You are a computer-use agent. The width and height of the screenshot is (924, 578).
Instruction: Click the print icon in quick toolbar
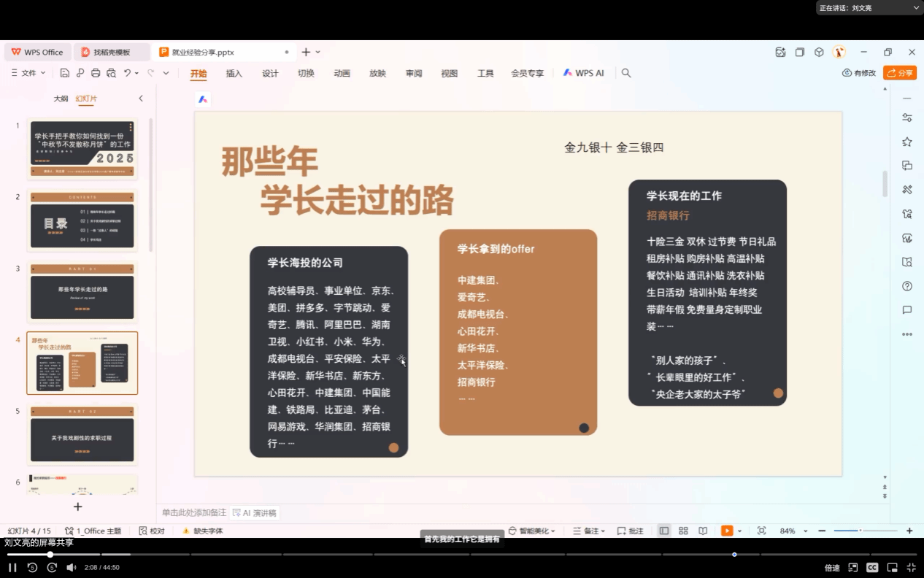[x=96, y=73]
